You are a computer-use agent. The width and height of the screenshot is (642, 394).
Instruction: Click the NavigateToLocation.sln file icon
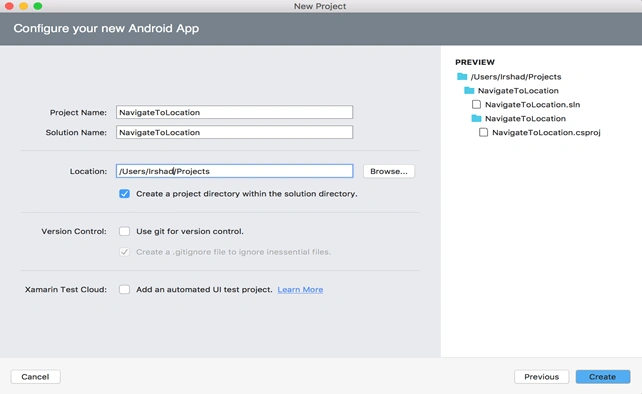coord(476,104)
